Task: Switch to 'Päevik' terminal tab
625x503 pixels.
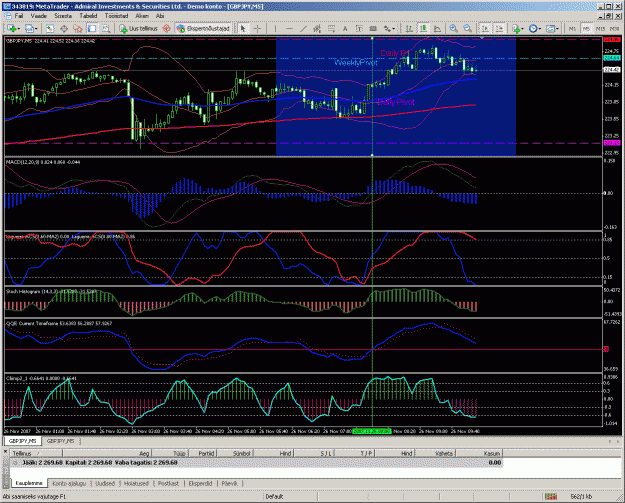Action: pyautogui.click(x=230, y=483)
